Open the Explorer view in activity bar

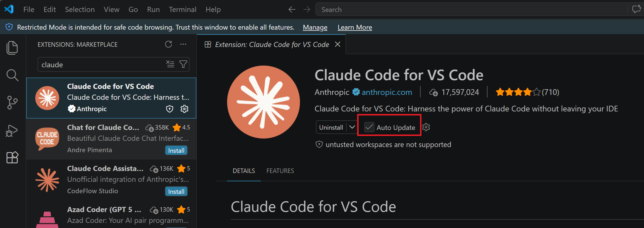coord(12,48)
